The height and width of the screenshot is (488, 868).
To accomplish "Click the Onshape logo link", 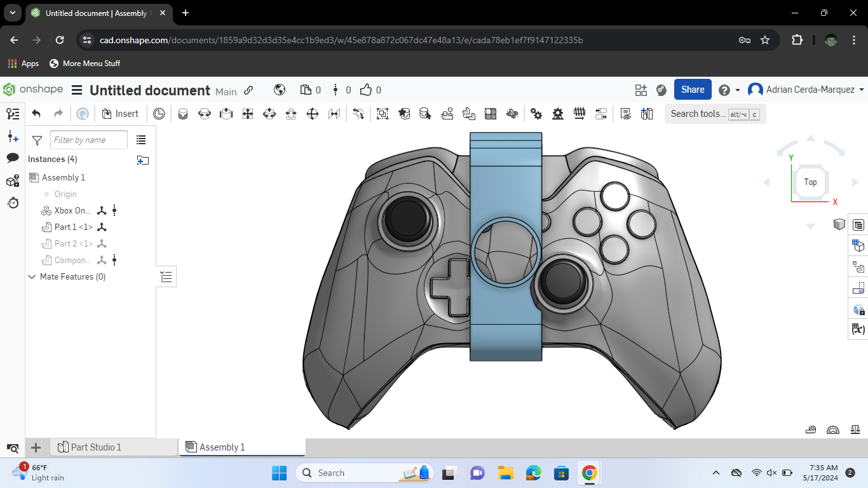I will [x=33, y=90].
